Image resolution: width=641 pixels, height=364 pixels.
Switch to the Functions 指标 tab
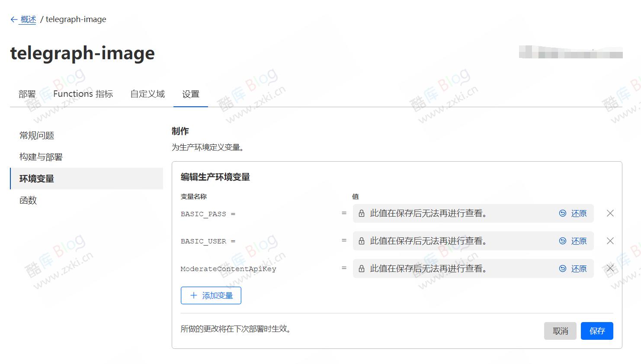pyautogui.click(x=83, y=94)
